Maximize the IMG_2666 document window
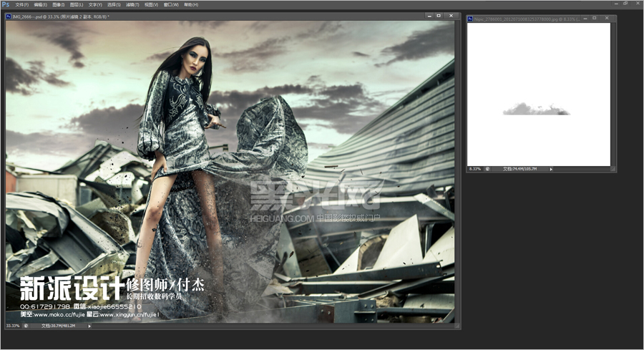644x350 pixels. pos(439,16)
